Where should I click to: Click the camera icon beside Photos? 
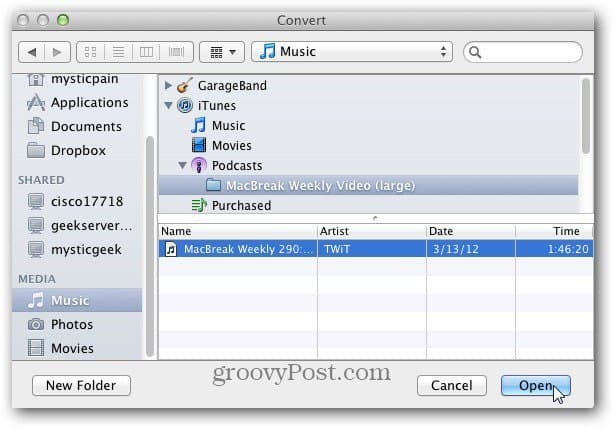tap(36, 324)
